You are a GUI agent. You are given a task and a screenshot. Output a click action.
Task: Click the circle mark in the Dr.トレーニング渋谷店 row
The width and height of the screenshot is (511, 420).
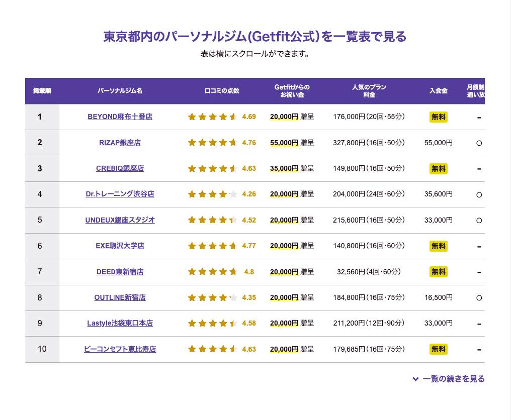(x=479, y=195)
